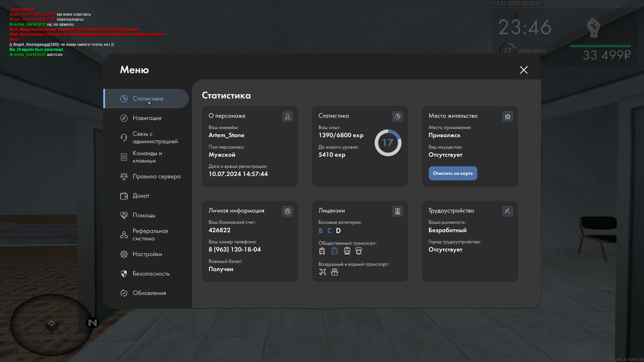Close the Меню window with X
Viewport: 644px width, 362px height.
coord(524,70)
